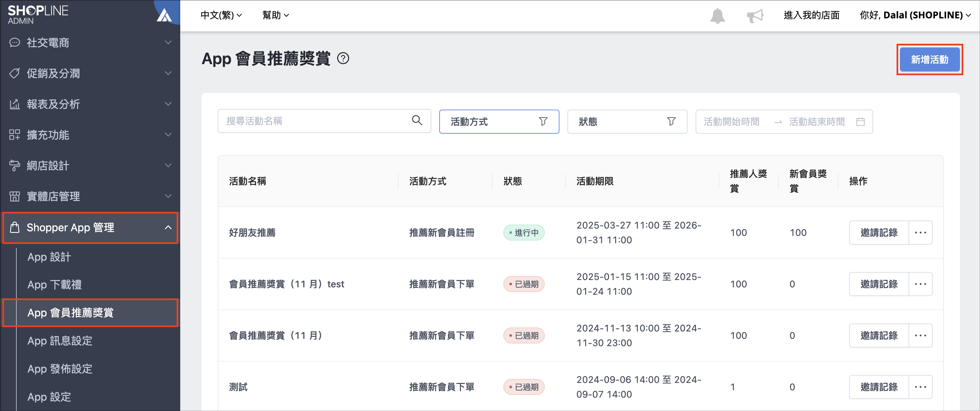The height and width of the screenshot is (411, 980).
Task: Open the 活動方式 filter dropdown
Action: tap(499, 122)
